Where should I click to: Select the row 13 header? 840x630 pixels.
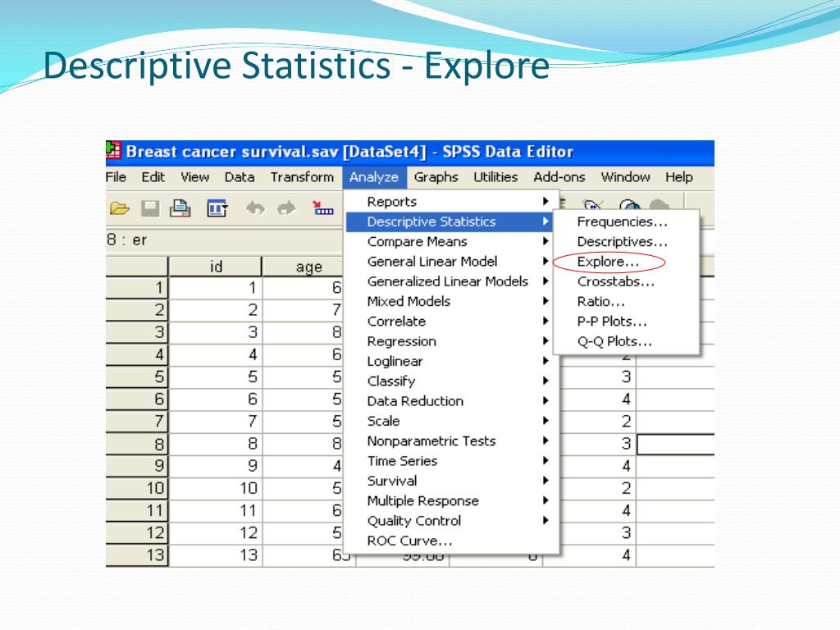[x=137, y=555]
